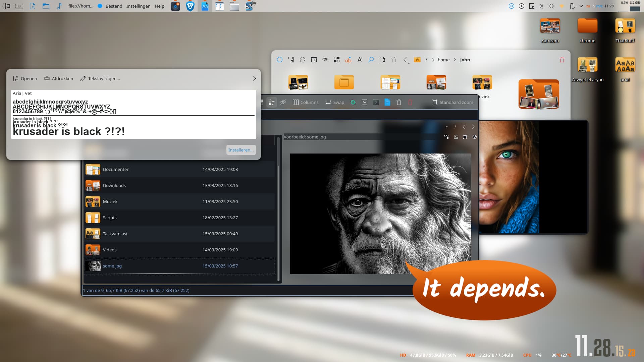Click the Brave browser icon in top panel
Screen dimensions: 644x362
[190, 6]
